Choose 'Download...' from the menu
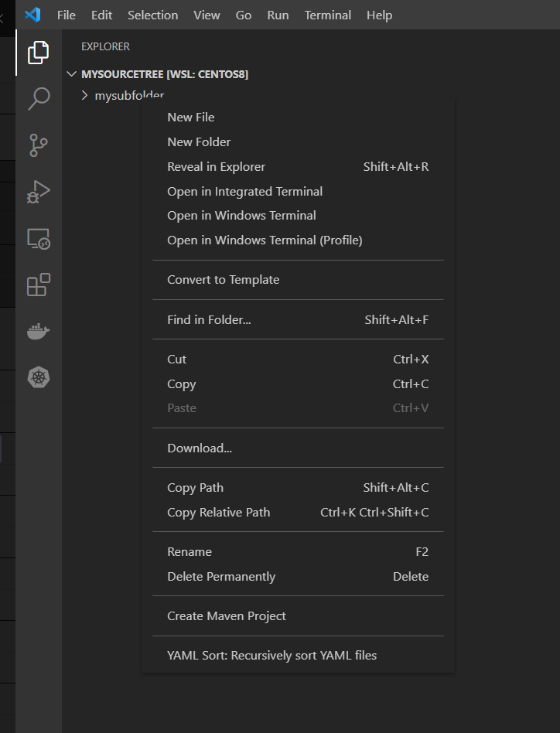 click(x=200, y=448)
